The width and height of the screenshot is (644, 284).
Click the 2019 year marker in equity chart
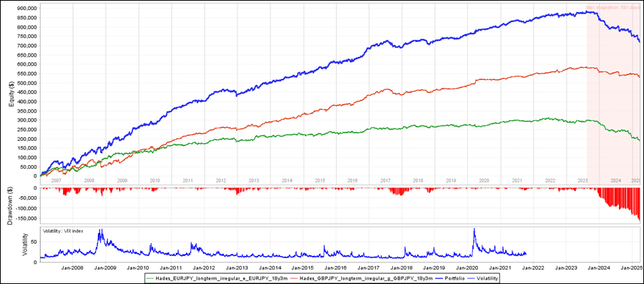[x=452, y=180]
